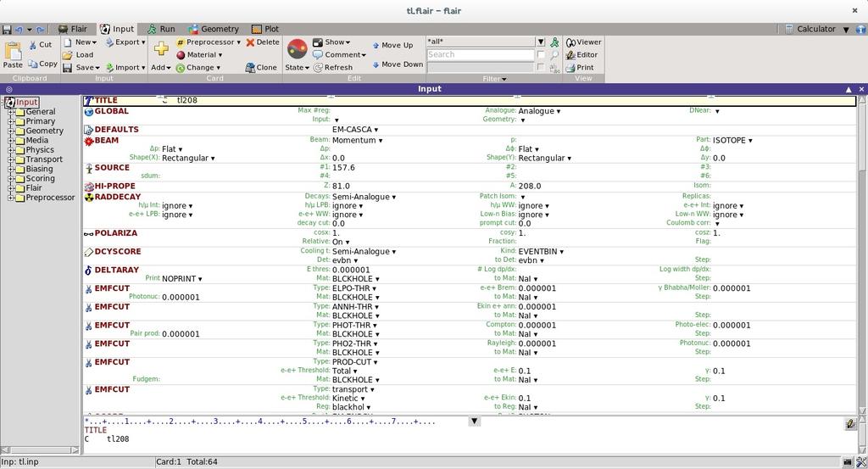Switch to the Flair tab
The height and width of the screenshot is (469, 868).
[x=72, y=29]
